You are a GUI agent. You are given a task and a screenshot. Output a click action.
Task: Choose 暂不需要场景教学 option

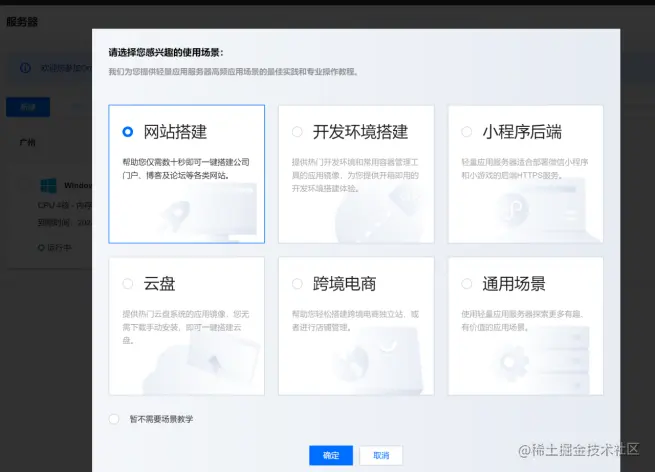click(114, 419)
